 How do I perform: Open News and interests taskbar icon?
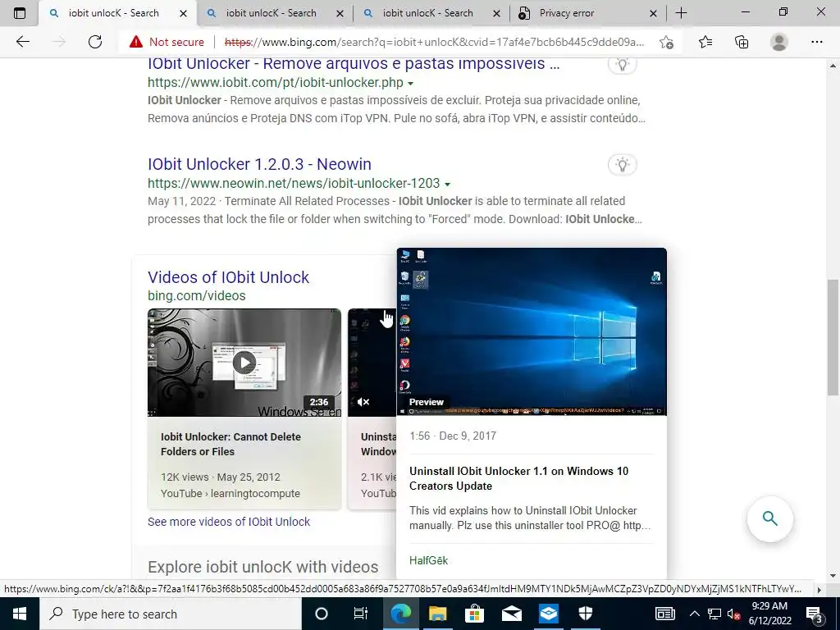tap(664, 614)
